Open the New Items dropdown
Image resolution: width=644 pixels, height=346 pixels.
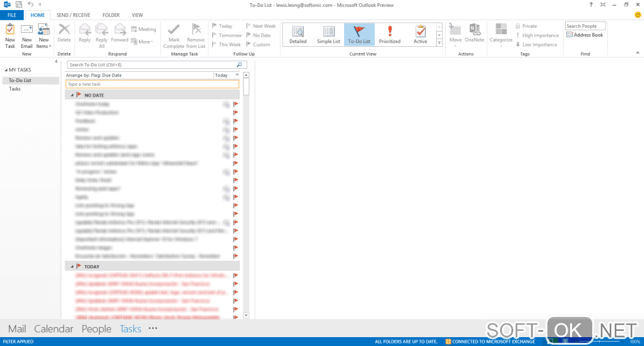pos(44,36)
